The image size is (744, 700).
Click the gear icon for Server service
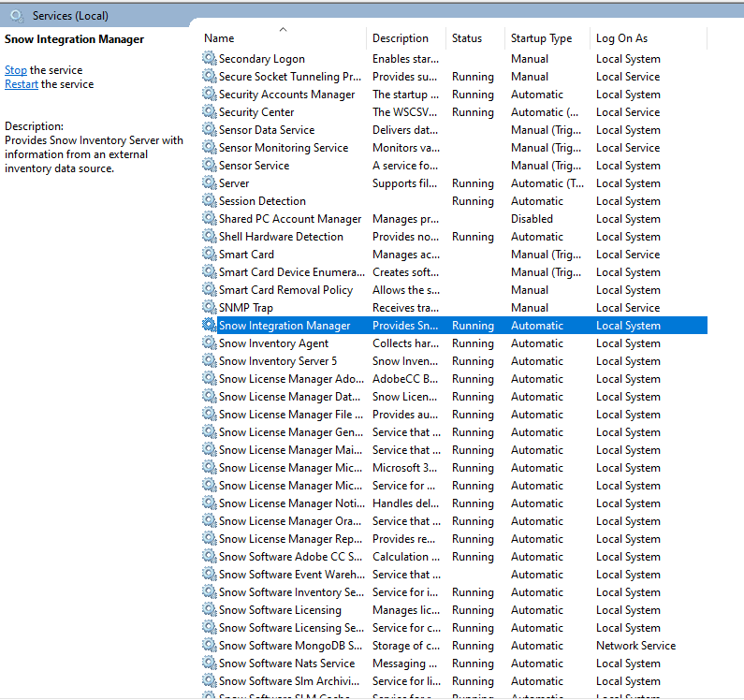[210, 182]
